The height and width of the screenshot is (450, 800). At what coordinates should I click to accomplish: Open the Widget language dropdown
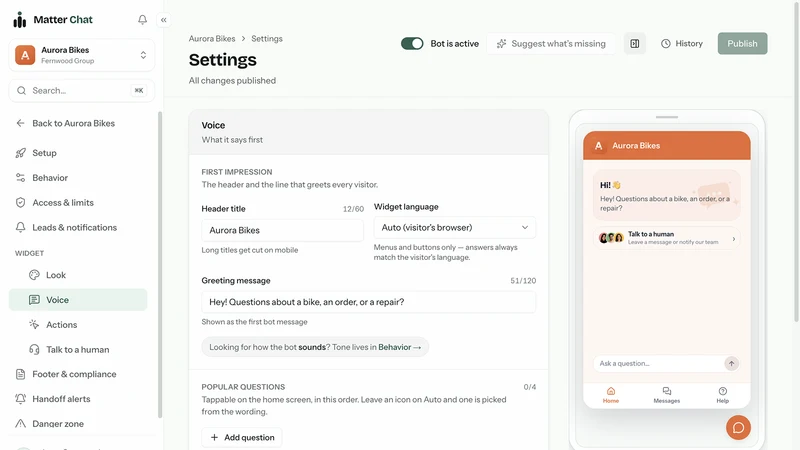(455, 228)
